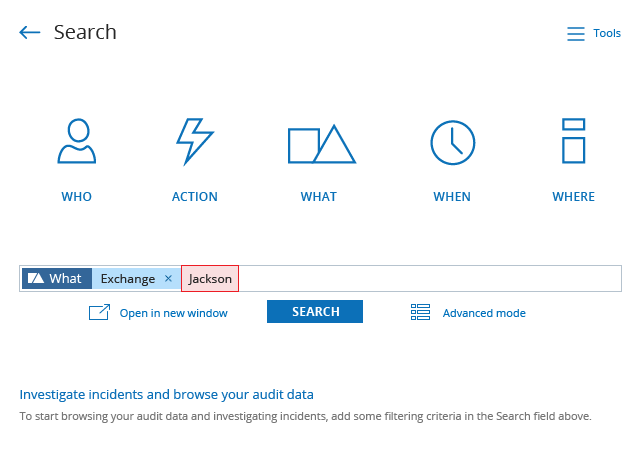Click the WHEN filter label

(x=452, y=197)
